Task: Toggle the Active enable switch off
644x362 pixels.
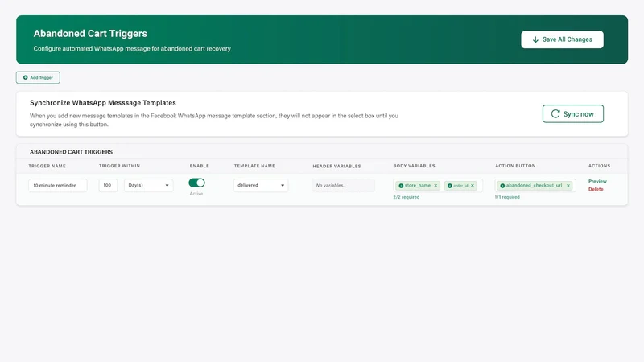Action: point(196,183)
